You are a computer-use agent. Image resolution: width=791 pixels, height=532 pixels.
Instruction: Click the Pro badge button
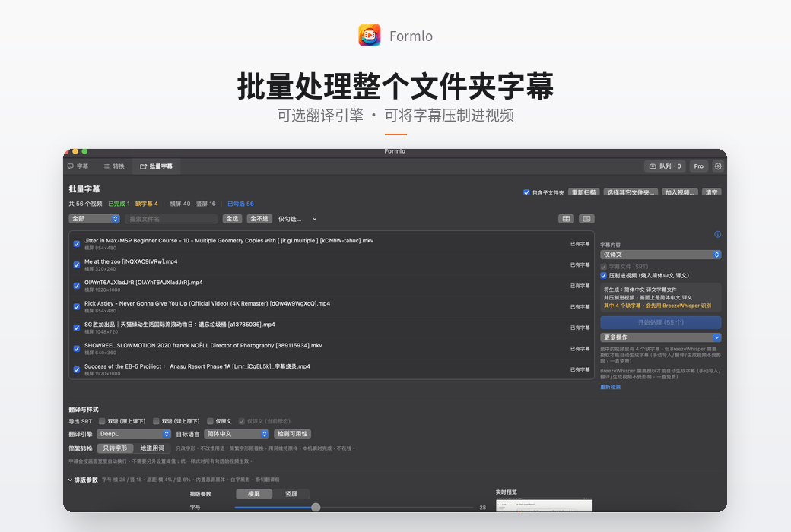click(699, 166)
